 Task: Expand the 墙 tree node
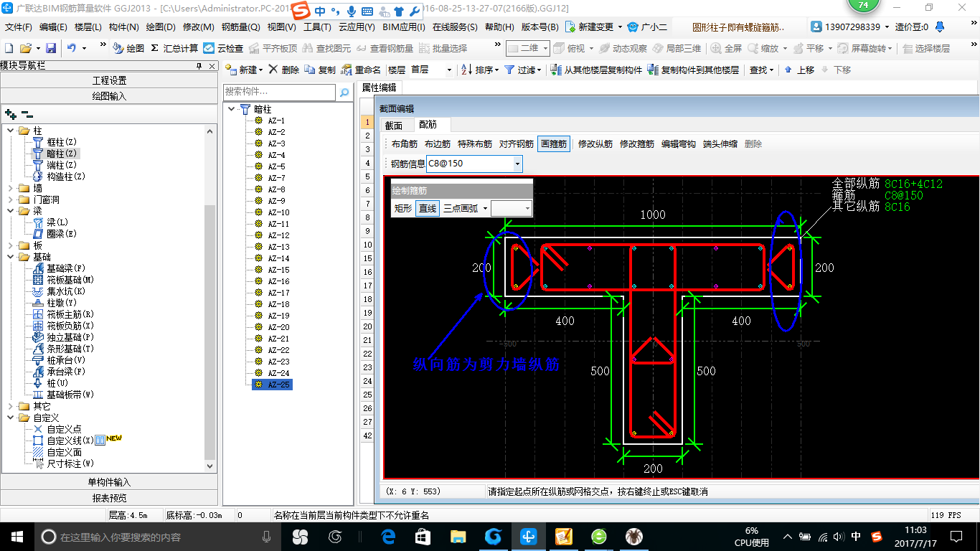(11, 188)
